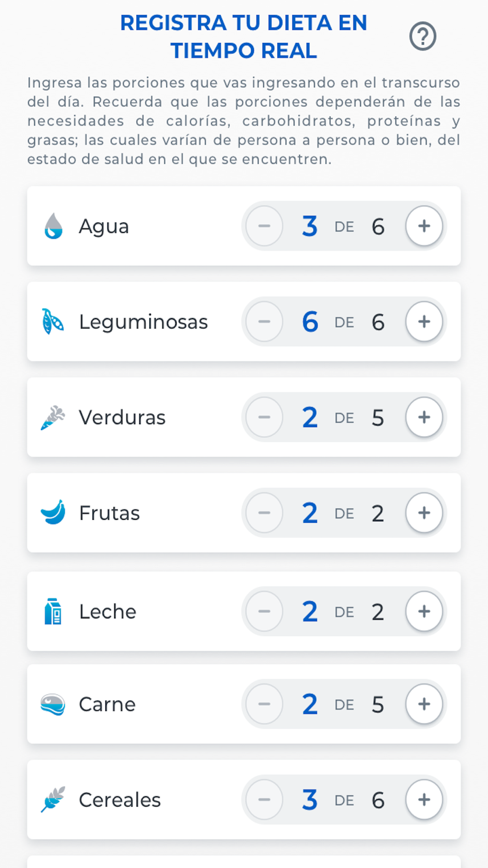The width and height of the screenshot is (488, 868).
Task: Click the Agua water drop icon
Action: (x=53, y=226)
